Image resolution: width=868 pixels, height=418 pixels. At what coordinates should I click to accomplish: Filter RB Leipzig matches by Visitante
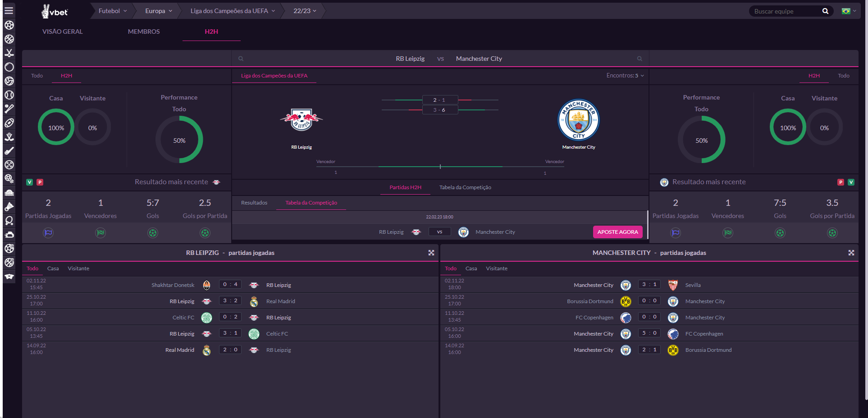point(78,268)
